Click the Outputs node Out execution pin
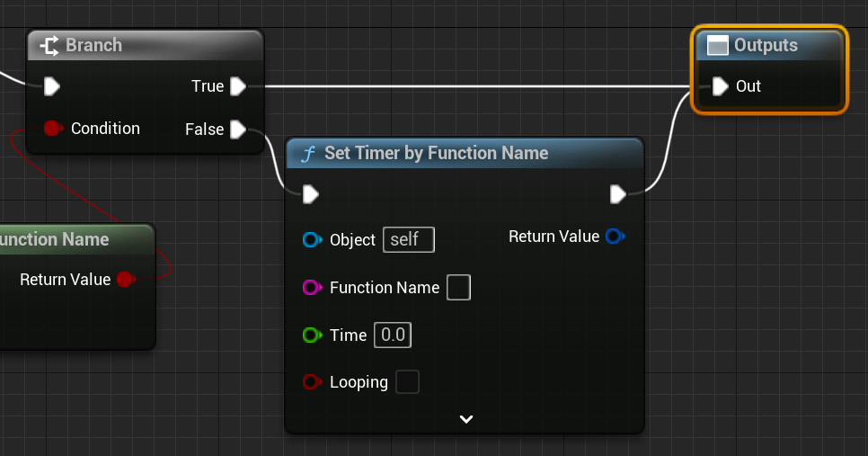 pos(720,86)
